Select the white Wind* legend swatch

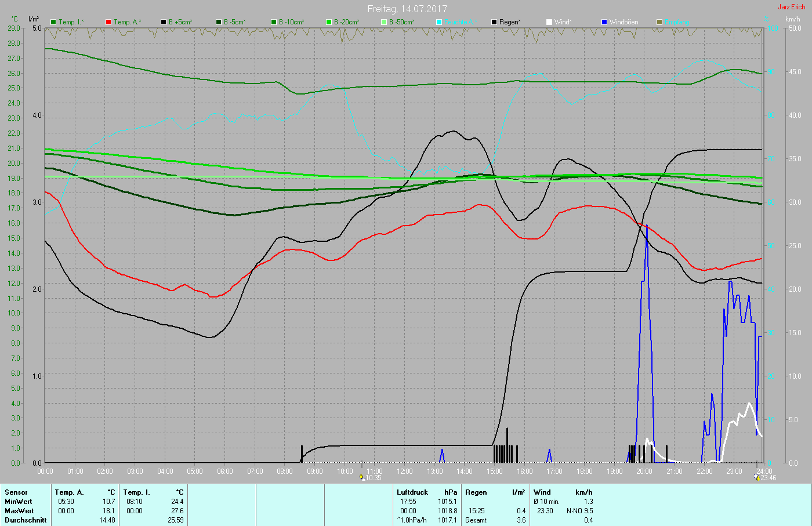coord(550,22)
